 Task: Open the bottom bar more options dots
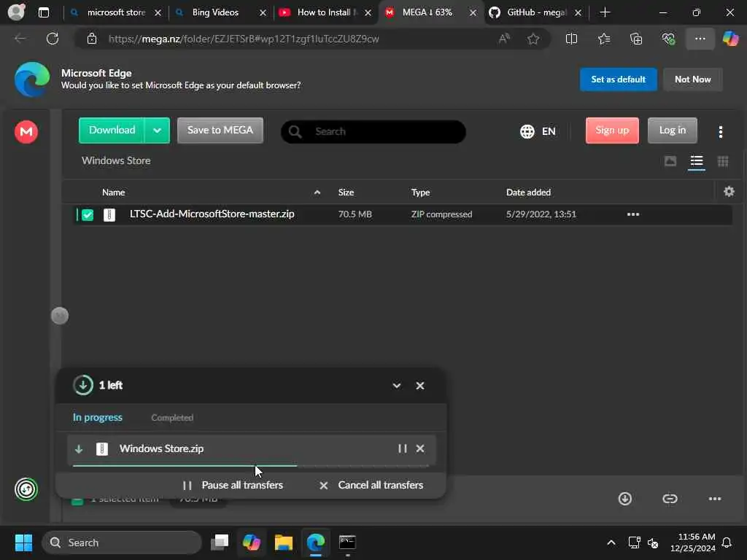715,499
